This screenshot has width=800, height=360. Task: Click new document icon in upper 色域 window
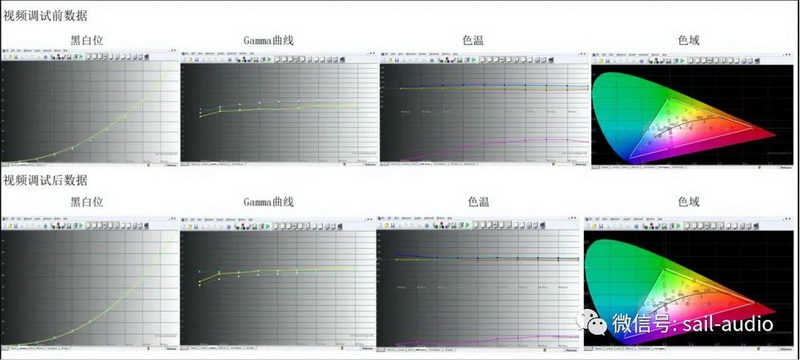point(595,61)
